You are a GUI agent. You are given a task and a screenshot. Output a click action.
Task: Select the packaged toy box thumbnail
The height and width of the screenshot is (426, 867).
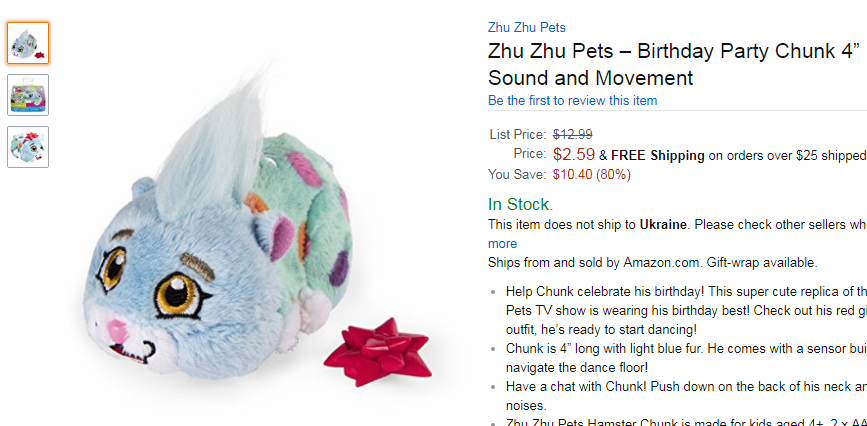click(28, 95)
